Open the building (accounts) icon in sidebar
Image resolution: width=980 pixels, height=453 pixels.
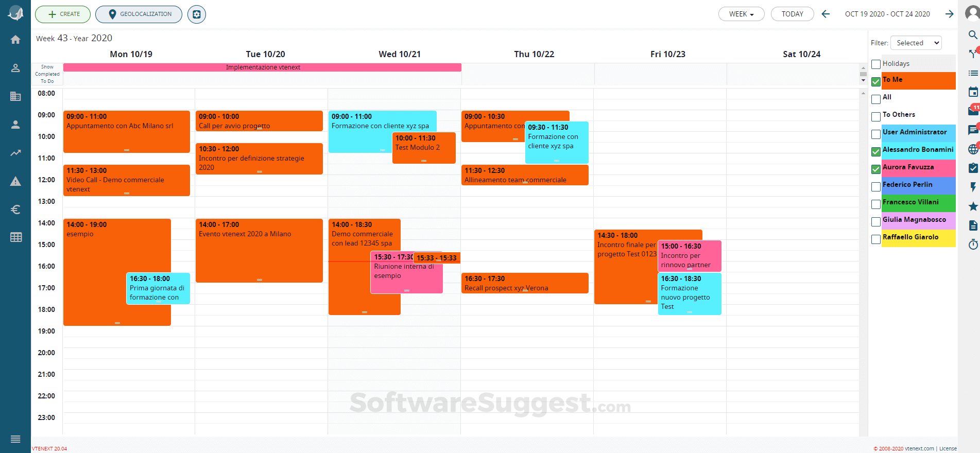(15, 96)
